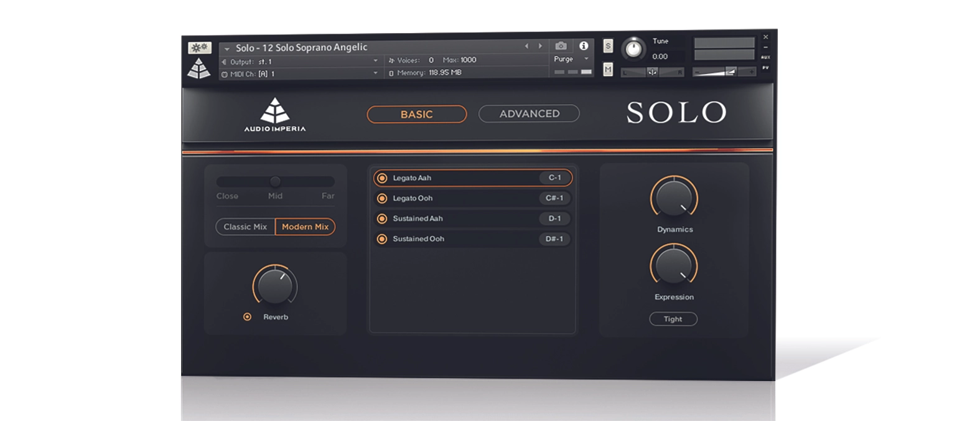Click the Reverb knob

[275, 286]
